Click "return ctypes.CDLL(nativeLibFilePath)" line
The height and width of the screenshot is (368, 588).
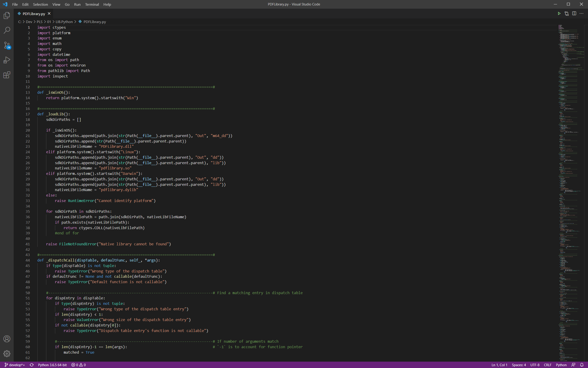[104, 228]
